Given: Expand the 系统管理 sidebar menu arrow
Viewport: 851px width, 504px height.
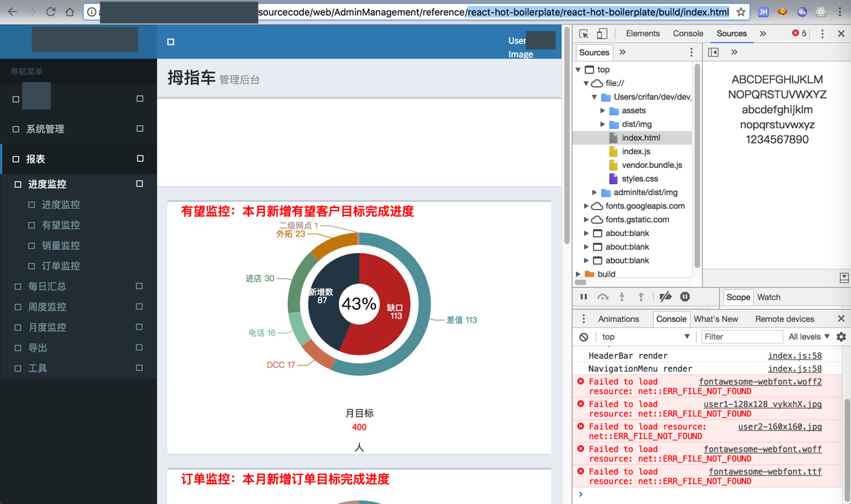Looking at the screenshot, I should tap(140, 129).
